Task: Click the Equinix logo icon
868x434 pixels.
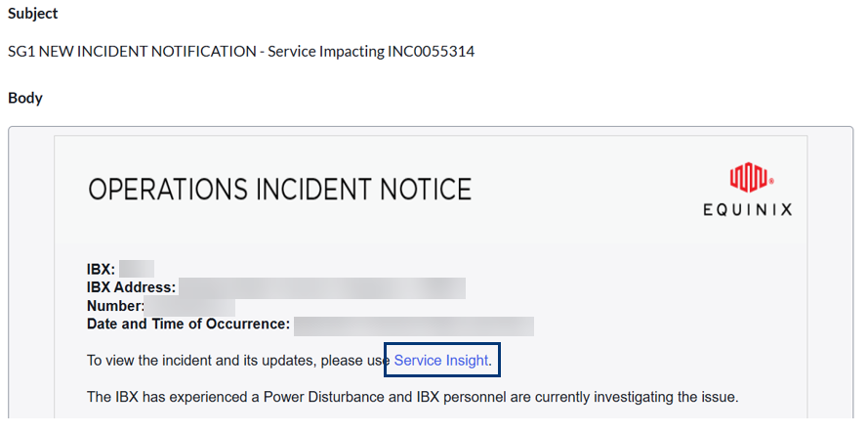Action: pos(751,177)
